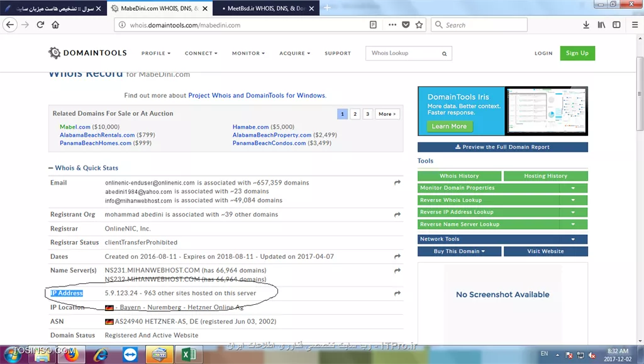Click Learn More in DomainTools Iris ad
Screen dimensions: 644x364
tap(449, 127)
